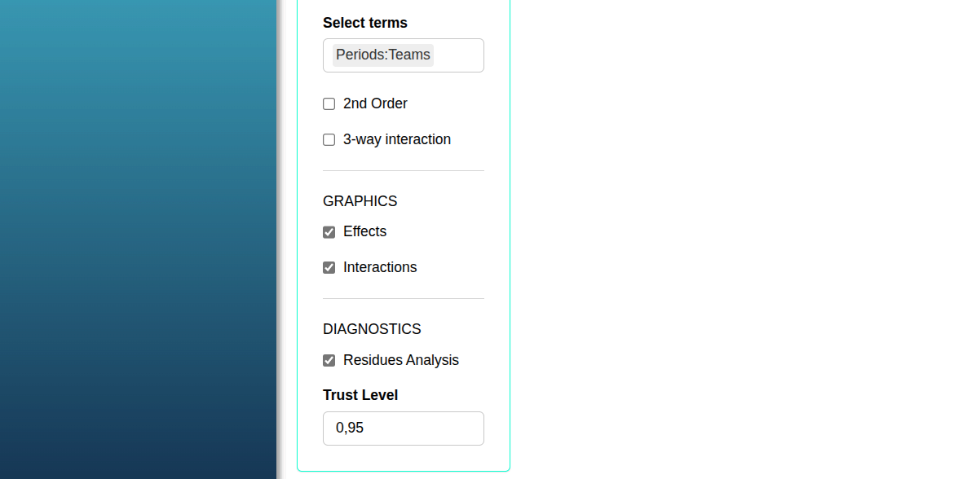This screenshot has width=980, height=479.
Task: Uncheck the Residues Analysis checkbox
Action: coord(329,361)
